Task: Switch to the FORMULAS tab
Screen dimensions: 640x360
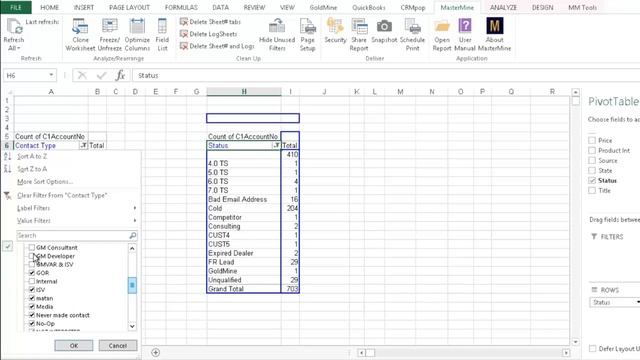Action: pyautogui.click(x=181, y=7)
